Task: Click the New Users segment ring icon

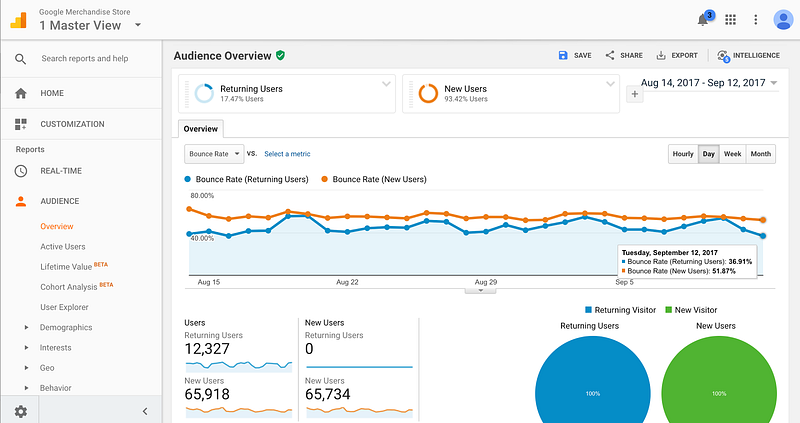Action: (x=428, y=93)
